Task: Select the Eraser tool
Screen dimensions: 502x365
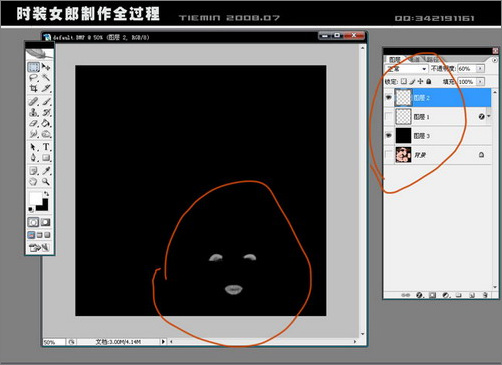Action: click(x=33, y=123)
